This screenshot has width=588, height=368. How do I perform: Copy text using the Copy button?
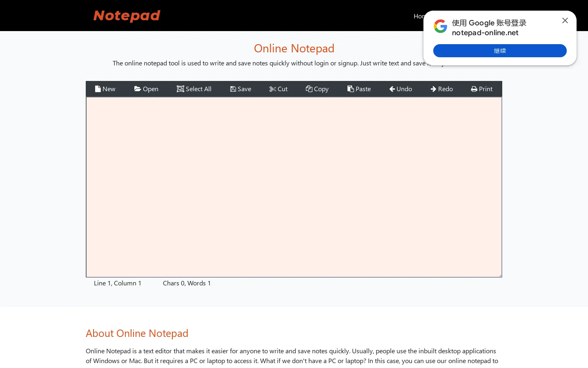317,89
